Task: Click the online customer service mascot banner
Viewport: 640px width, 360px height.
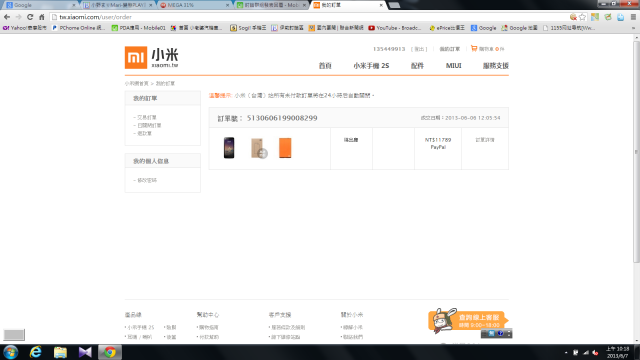Action: [468, 320]
